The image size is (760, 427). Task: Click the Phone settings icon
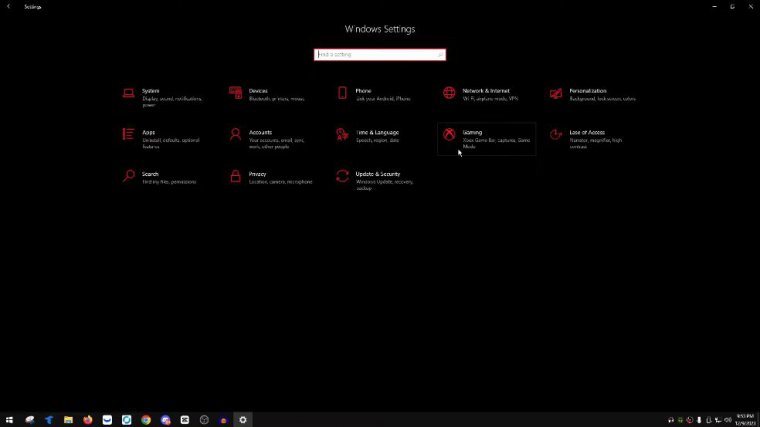click(342, 93)
